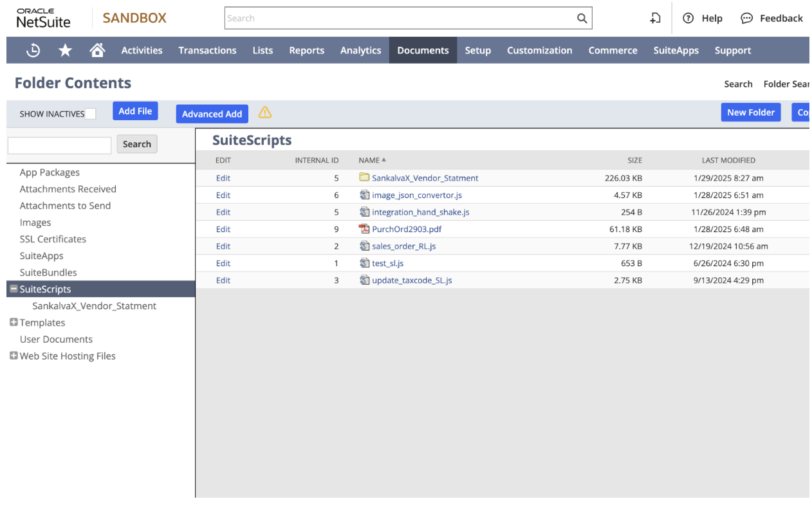Image resolution: width=812 pixels, height=508 pixels.
Task: Select the SuiteBundles folder
Action: pos(48,273)
